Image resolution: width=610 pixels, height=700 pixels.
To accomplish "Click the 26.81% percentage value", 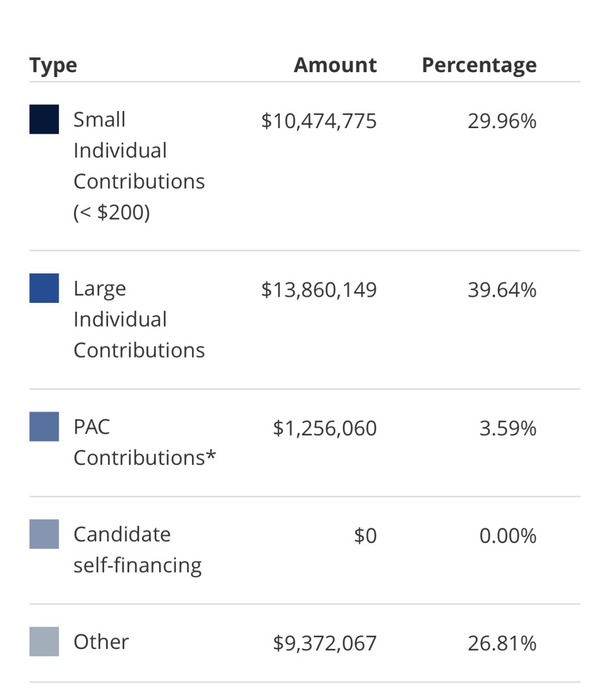I will [x=502, y=643].
